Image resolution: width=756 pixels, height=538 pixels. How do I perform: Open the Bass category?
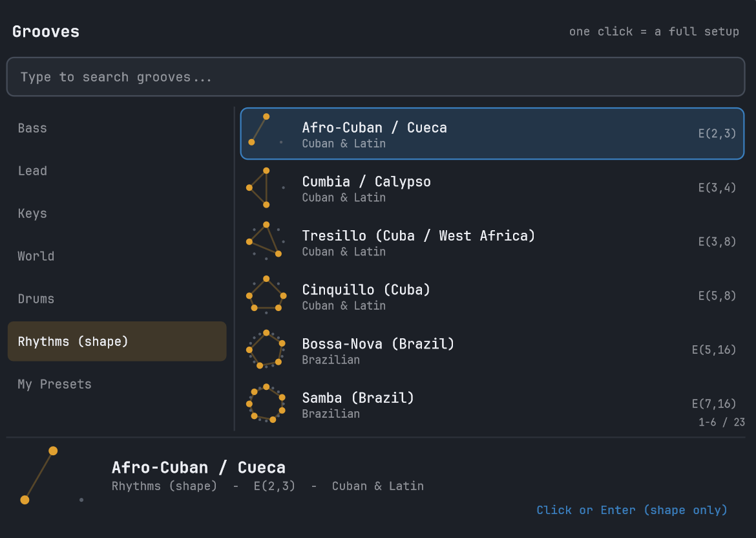click(117, 128)
